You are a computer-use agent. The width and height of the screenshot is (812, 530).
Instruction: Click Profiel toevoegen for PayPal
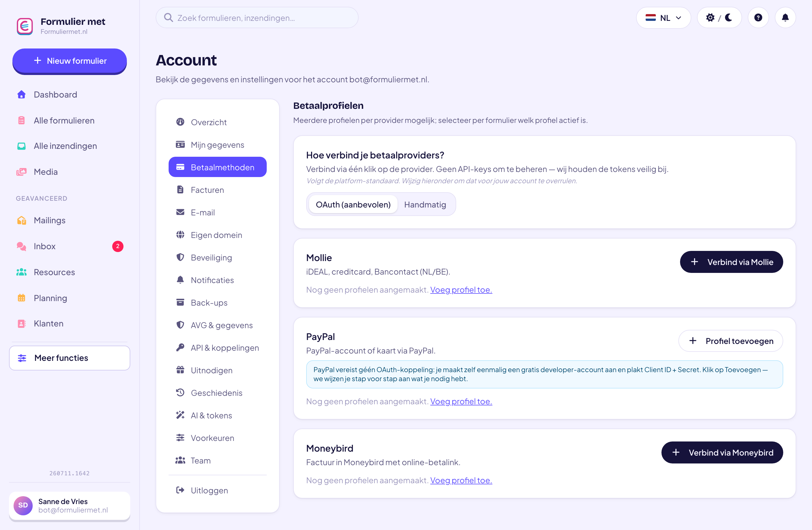tap(731, 341)
